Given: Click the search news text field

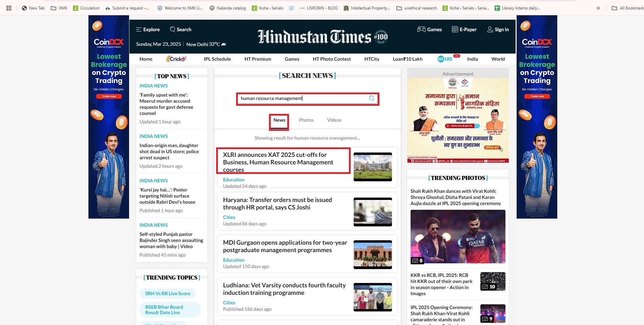Looking at the screenshot, I should click(x=302, y=98).
